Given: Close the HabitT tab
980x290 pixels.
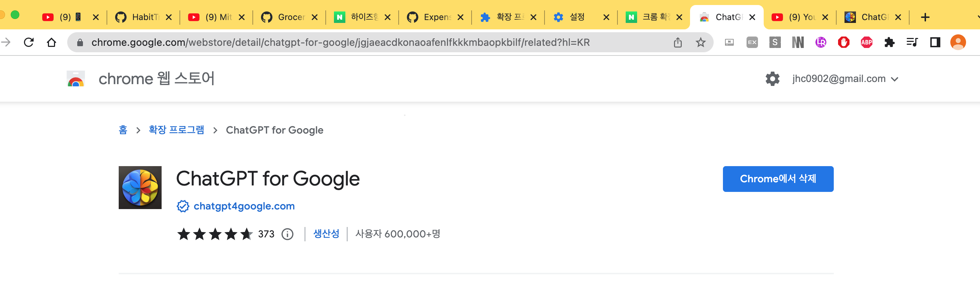Looking at the screenshot, I should (169, 17).
